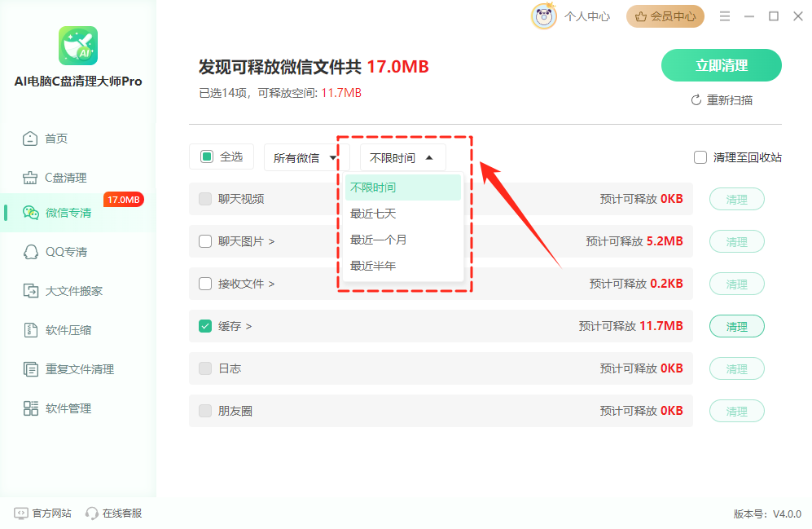Choose 最近七天 from the time list
Image resolution: width=812 pixels, height=529 pixels.
pos(403,214)
